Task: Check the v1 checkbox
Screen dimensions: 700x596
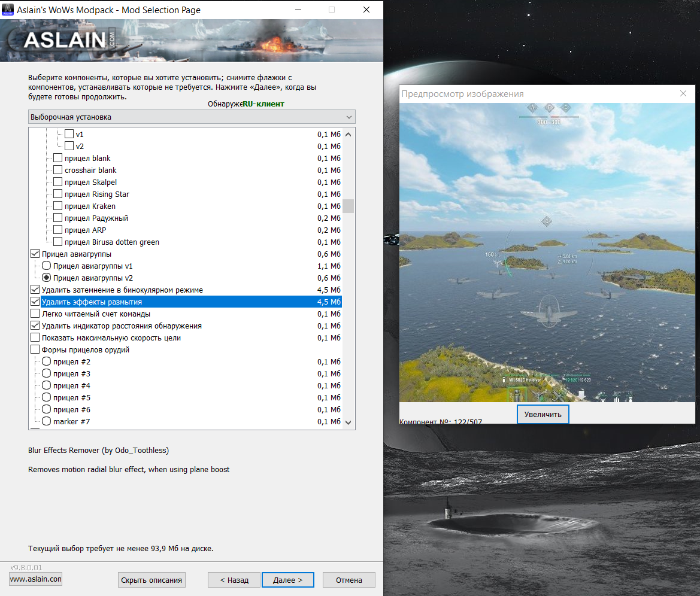Action: [69, 134]
